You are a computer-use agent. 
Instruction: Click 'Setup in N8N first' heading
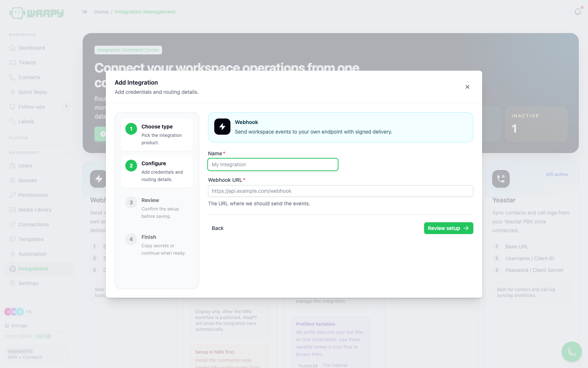[215, 352]
